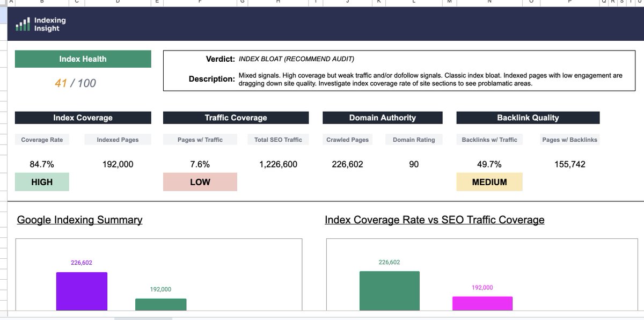The width and height of the screenshot is (644, 320).
Task: Click the green 192,000 data label in the left chart
Action: click(160, 289)
